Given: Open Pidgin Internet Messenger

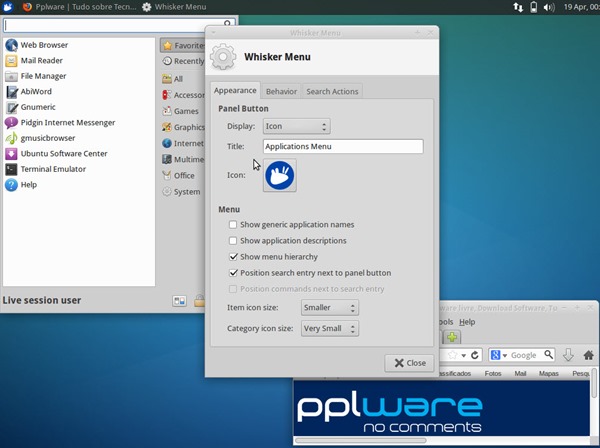Looking at the screenshot, I should [79, 122].
